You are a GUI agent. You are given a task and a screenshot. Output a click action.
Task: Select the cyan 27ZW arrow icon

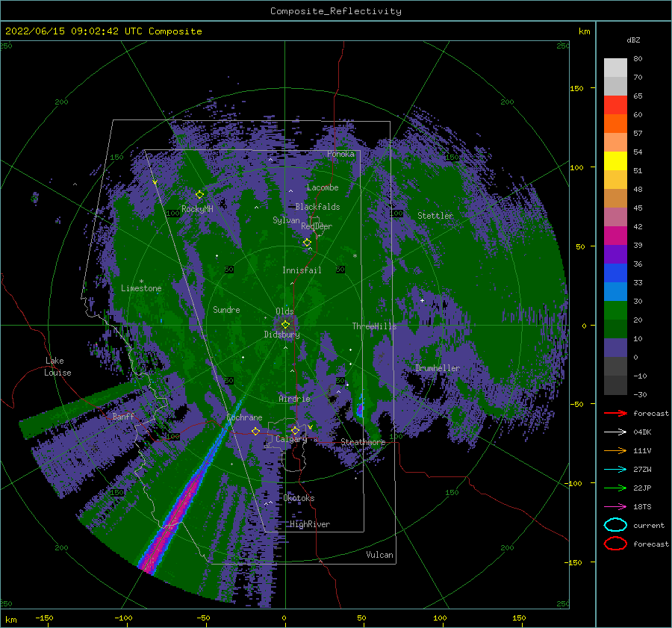click(615, 470)
